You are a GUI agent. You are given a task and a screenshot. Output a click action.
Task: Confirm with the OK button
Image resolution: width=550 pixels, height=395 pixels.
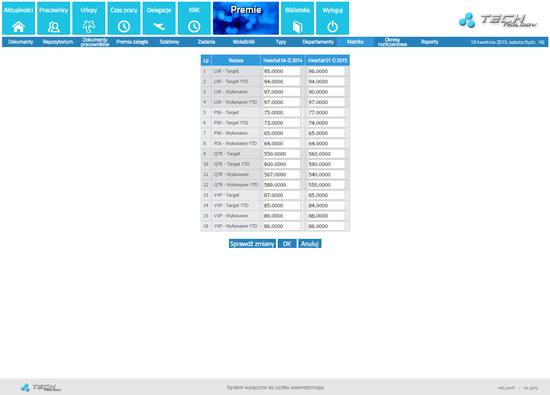pyautogui.click(x=287, y=243)
